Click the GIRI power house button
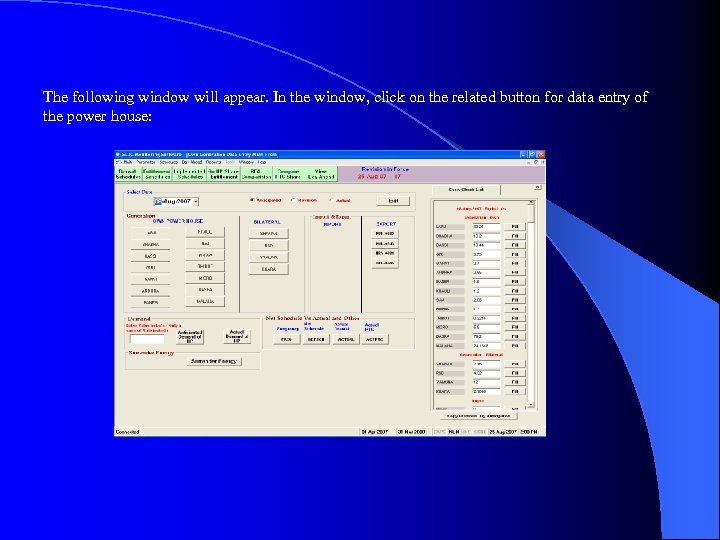720x540 pixels. 150,268
